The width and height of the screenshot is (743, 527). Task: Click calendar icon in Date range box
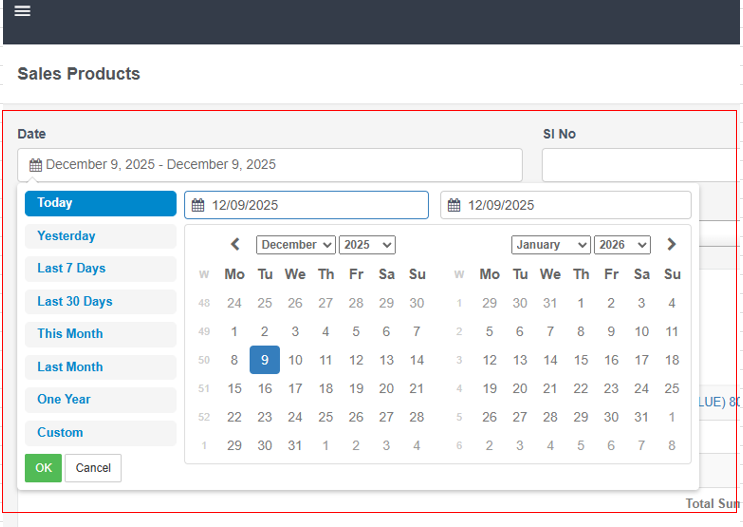(35, 165)
